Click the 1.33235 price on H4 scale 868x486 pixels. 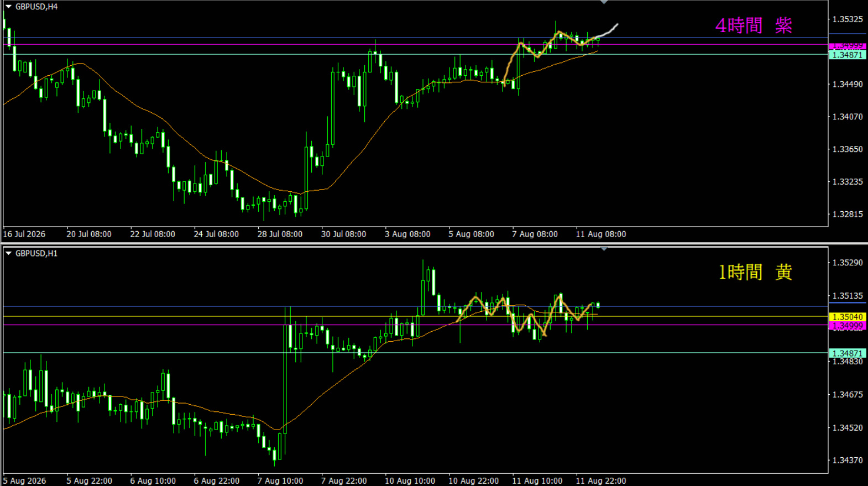[x=848, y=182]
